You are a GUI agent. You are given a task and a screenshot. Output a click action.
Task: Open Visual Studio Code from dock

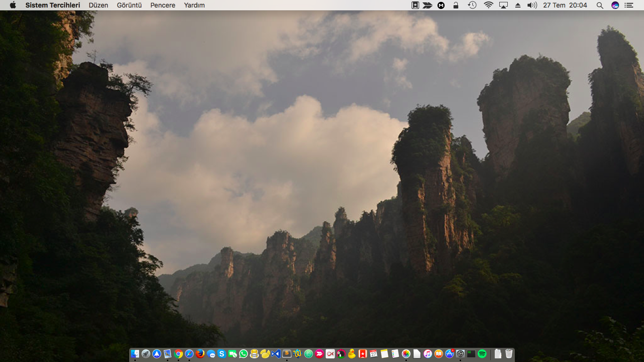[x=276, y=354]
